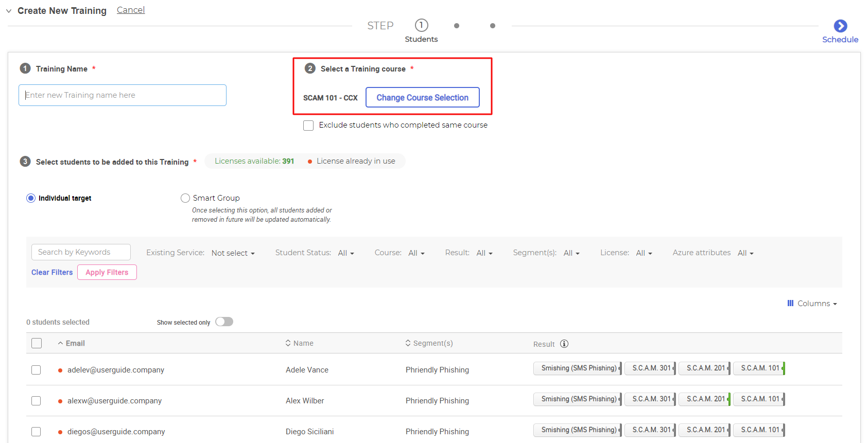The height and width of the screenshot is (443, 868).
Task: Open the Azure attributes dropdown
Action: pos(745,253)
